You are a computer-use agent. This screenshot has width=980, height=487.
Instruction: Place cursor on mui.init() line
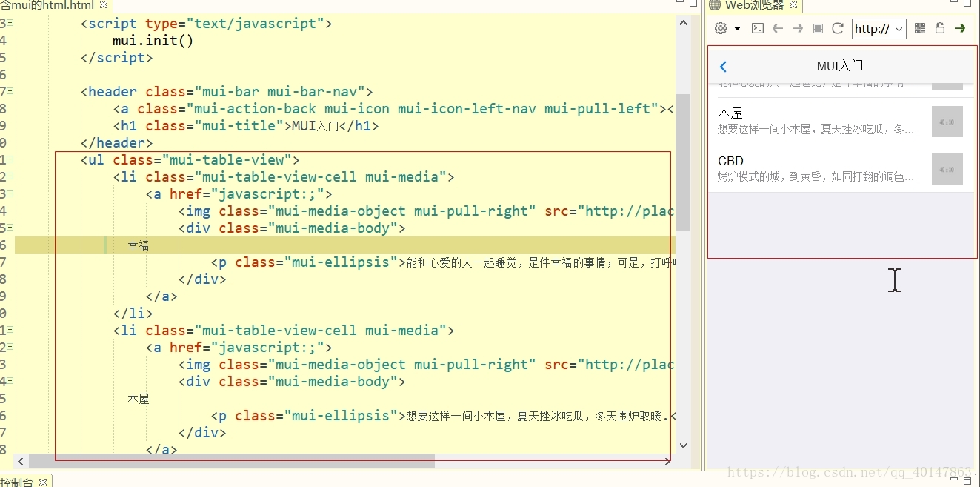coord(153,41)
